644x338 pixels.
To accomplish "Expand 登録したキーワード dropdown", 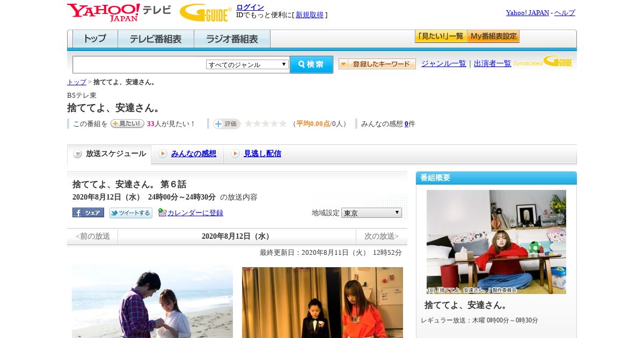I will (377, 64).
